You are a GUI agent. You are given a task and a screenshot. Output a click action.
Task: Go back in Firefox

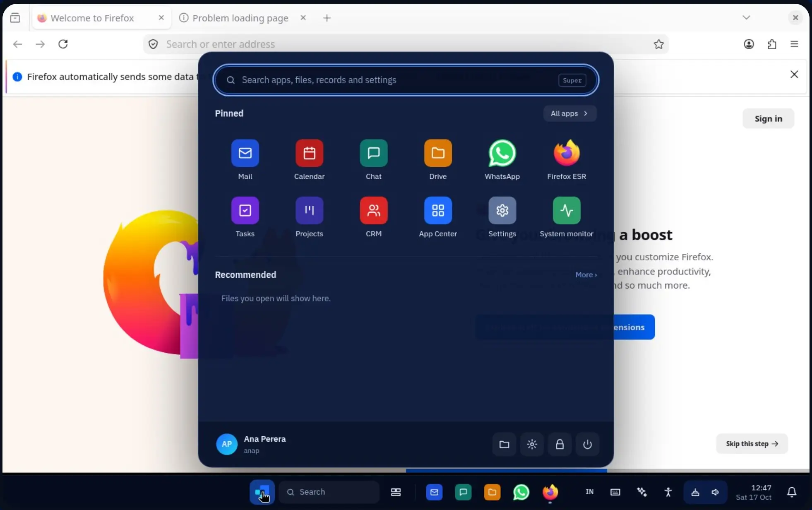point(17,44)
